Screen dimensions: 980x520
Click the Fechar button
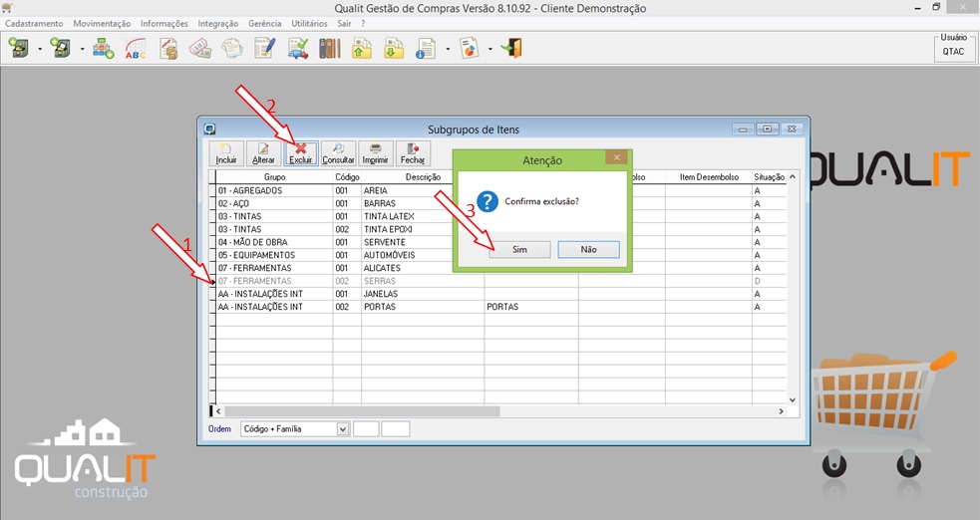(x=413, y=153)
